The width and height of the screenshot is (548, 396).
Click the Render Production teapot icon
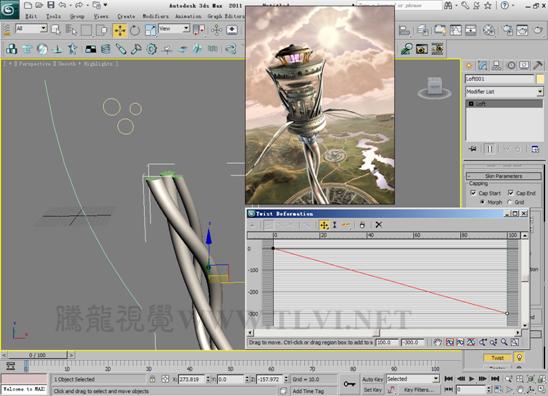point(538,30)
